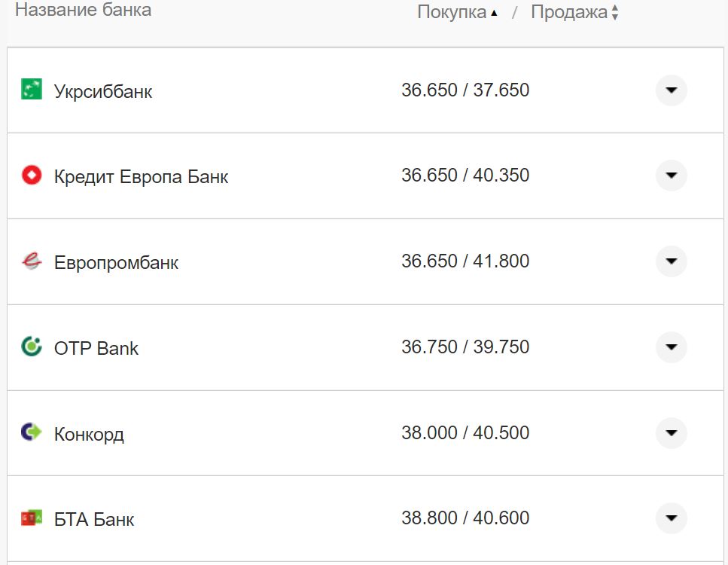
Task: Click the Кредит Европа Банк red logo
Action: pos(32,176)
